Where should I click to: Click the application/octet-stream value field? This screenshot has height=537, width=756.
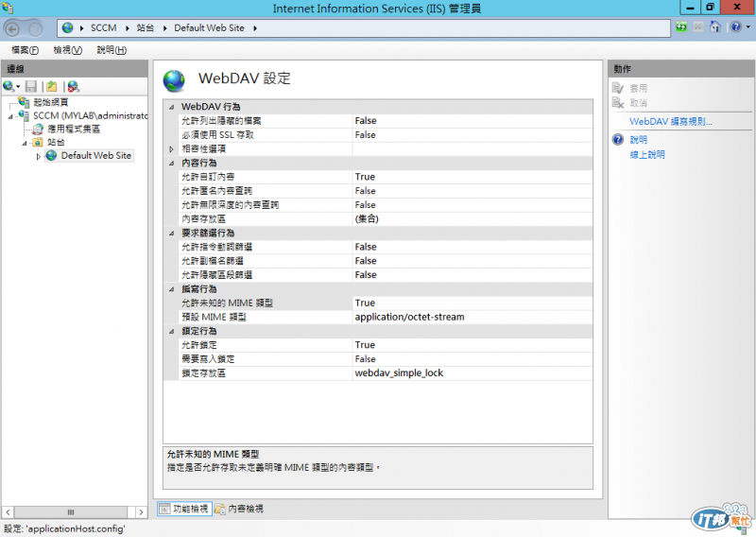[472, 317]
